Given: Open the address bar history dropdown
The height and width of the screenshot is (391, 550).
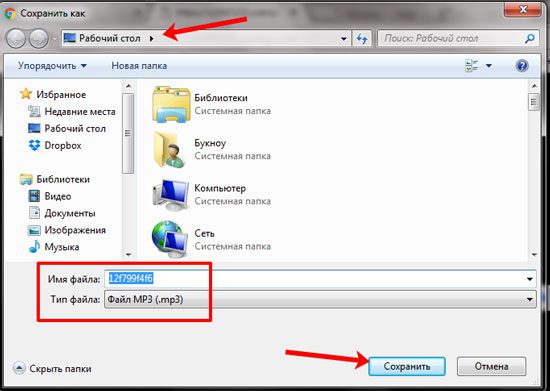Looking at the screenshot, I should (x=344, y=39).
